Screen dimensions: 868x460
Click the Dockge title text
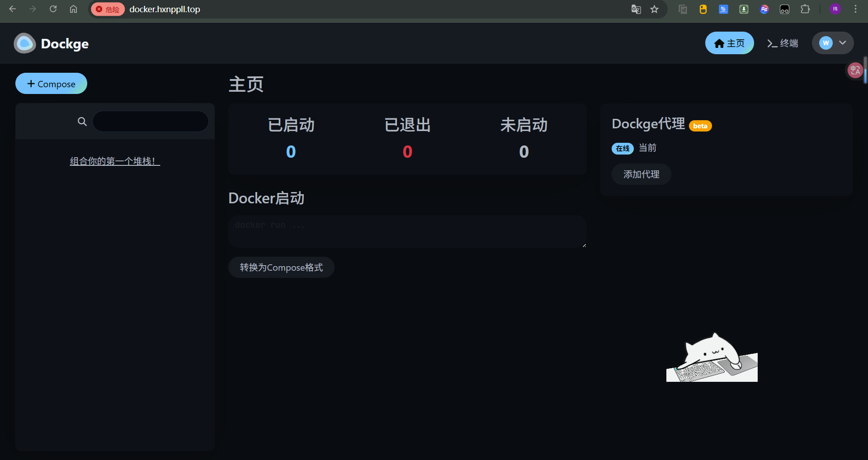(65, 44)
